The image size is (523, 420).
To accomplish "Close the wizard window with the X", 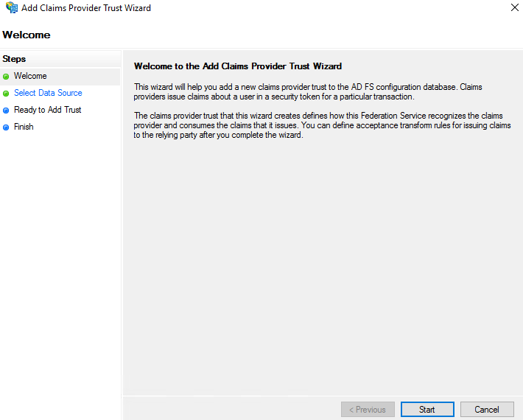I will 513,8.
